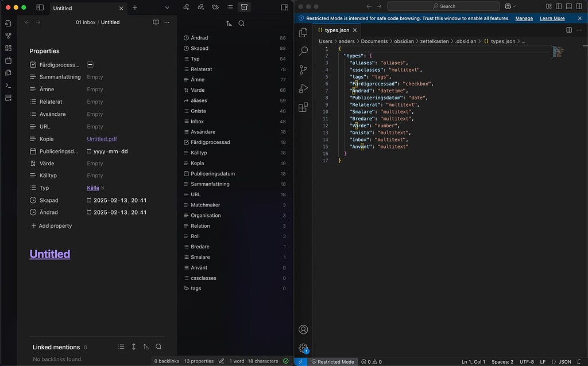The image size is (588, 366).
Task: Open today's daily note via calendar icon
Action: 7,61
